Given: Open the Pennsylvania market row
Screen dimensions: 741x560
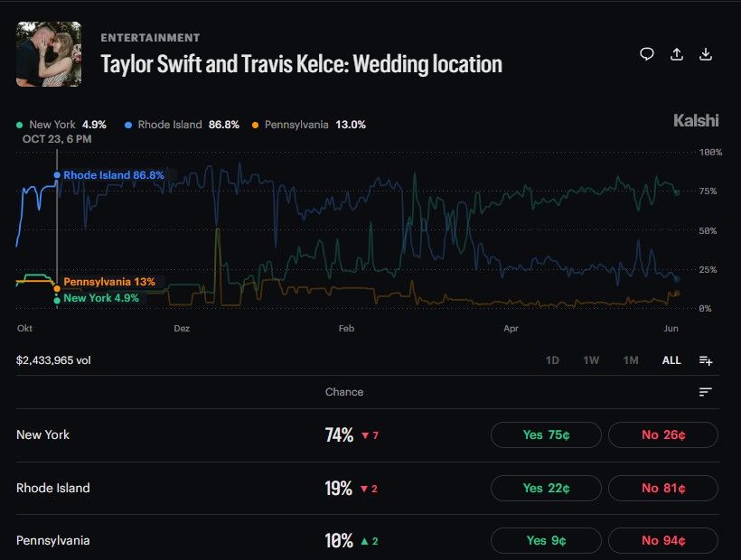Looking at the screenshot, I should pyautogui.click(x=368, y=541).
